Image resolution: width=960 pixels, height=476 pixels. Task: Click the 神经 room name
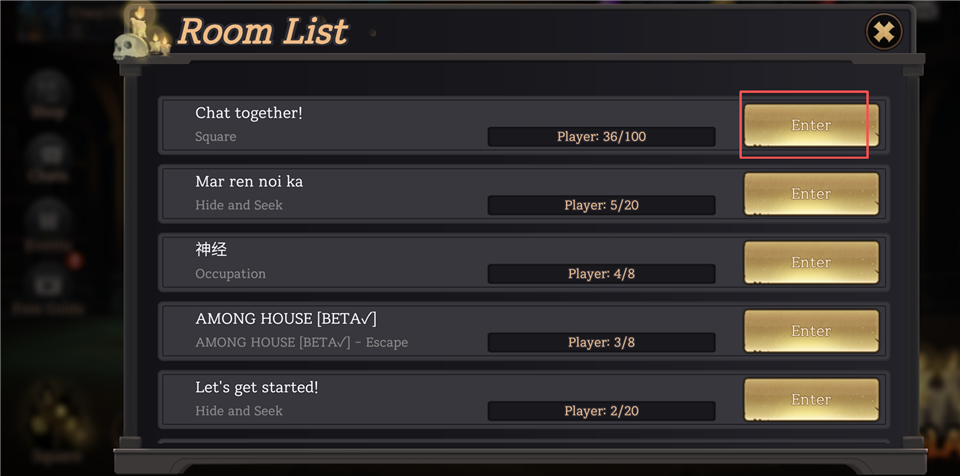211,250
